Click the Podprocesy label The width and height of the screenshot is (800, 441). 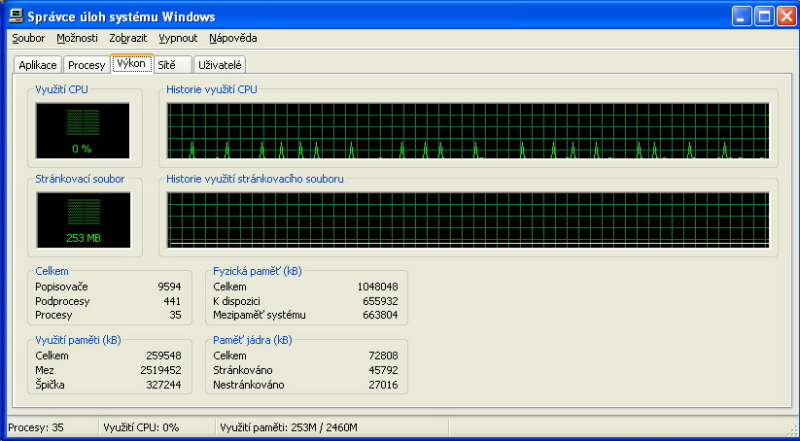click(x=62, y=301)
